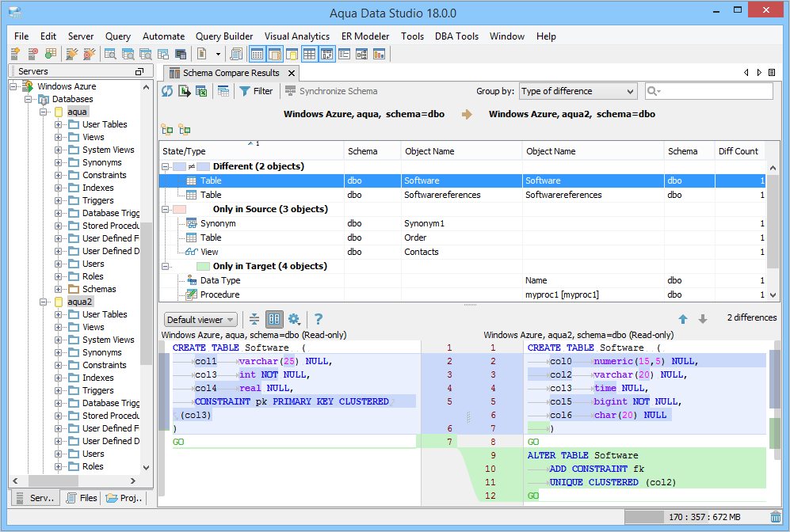Open the Query Builder menu

[x=224, y=36]
